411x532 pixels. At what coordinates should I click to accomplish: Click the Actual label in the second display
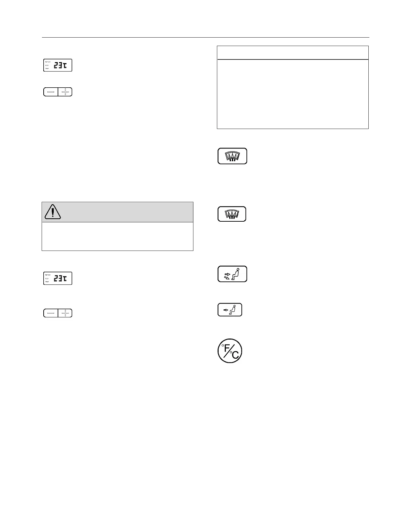[47, 281]
